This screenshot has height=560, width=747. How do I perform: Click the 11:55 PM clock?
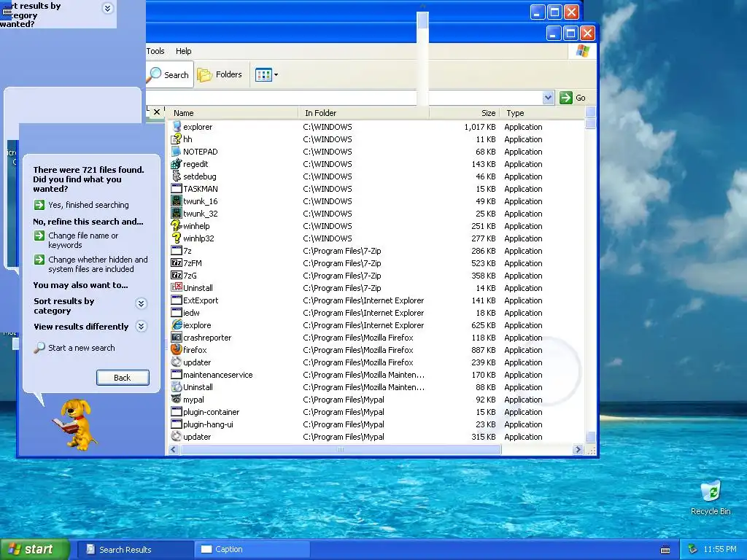click(719, 549)
